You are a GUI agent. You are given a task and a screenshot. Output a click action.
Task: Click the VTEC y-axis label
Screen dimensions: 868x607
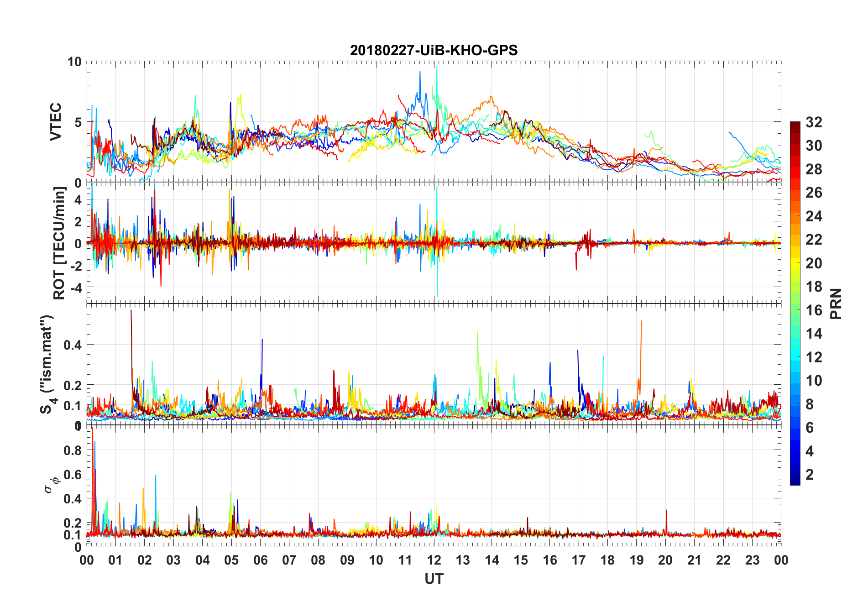(x=56, y=122)
